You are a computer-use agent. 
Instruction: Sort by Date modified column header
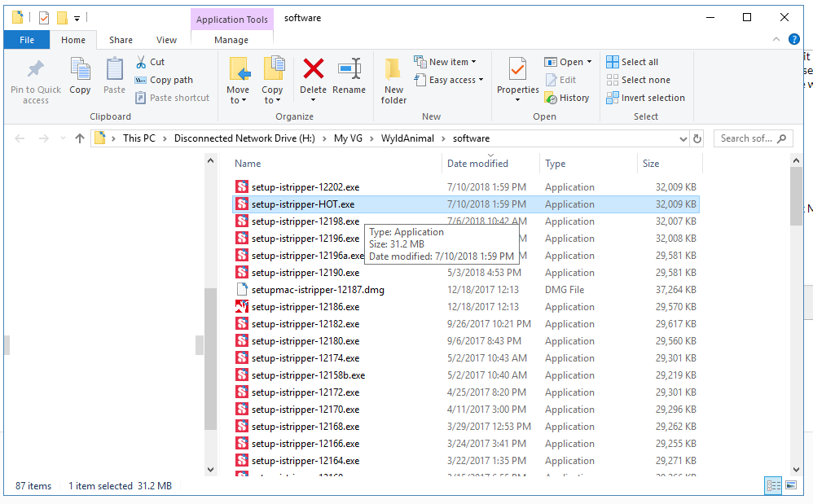click(477, 164)
